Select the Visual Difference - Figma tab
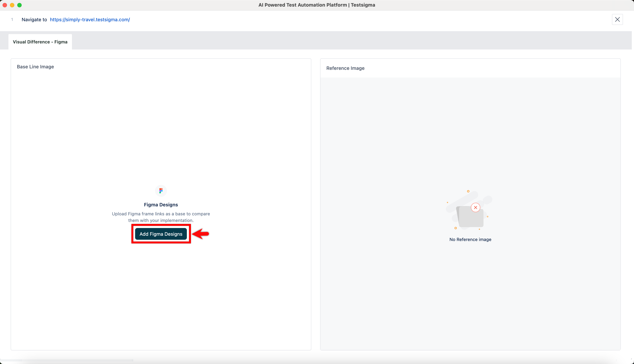Screen dimensions: 634x364 click(x=40, y=42)
